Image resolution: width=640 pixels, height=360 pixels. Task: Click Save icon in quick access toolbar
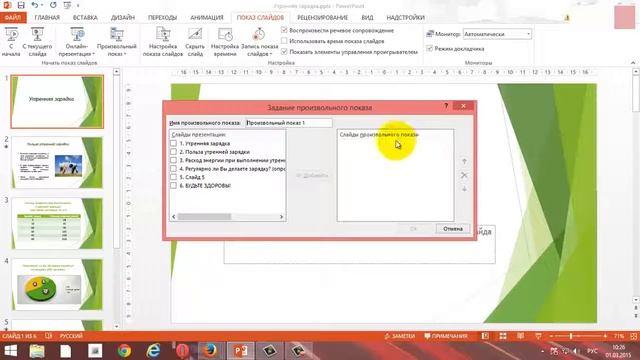(21, 5)
